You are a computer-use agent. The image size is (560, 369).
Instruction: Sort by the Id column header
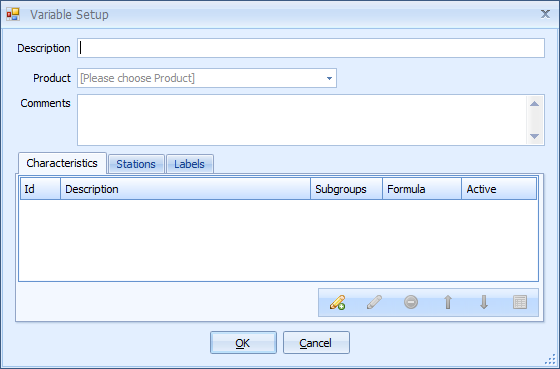[40, 189]
